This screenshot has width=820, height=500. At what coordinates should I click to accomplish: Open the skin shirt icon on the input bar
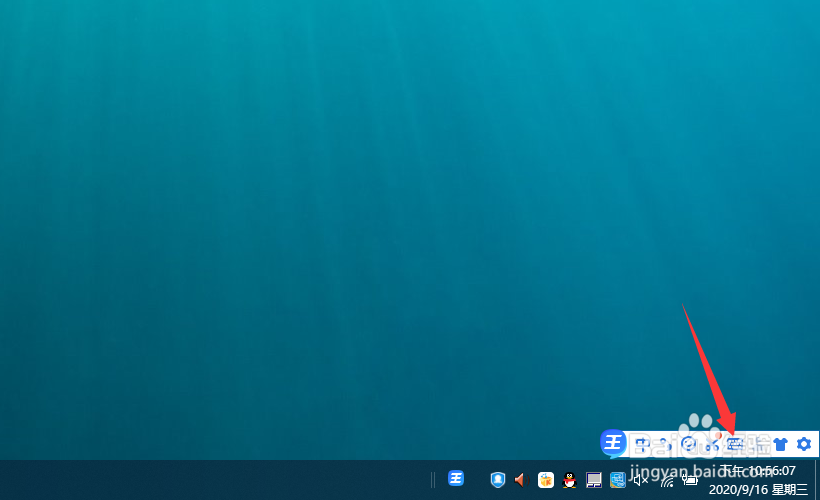click(780, 445)
